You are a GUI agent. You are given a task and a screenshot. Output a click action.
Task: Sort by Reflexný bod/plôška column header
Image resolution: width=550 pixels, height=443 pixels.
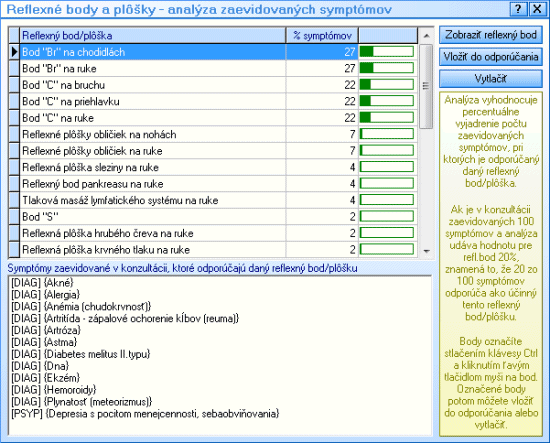(x=153, y=35)
